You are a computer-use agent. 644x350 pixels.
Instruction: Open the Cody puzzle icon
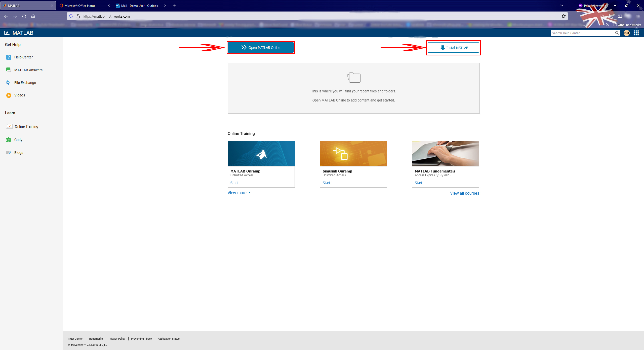pyautogui.click(x=9, y=140)
